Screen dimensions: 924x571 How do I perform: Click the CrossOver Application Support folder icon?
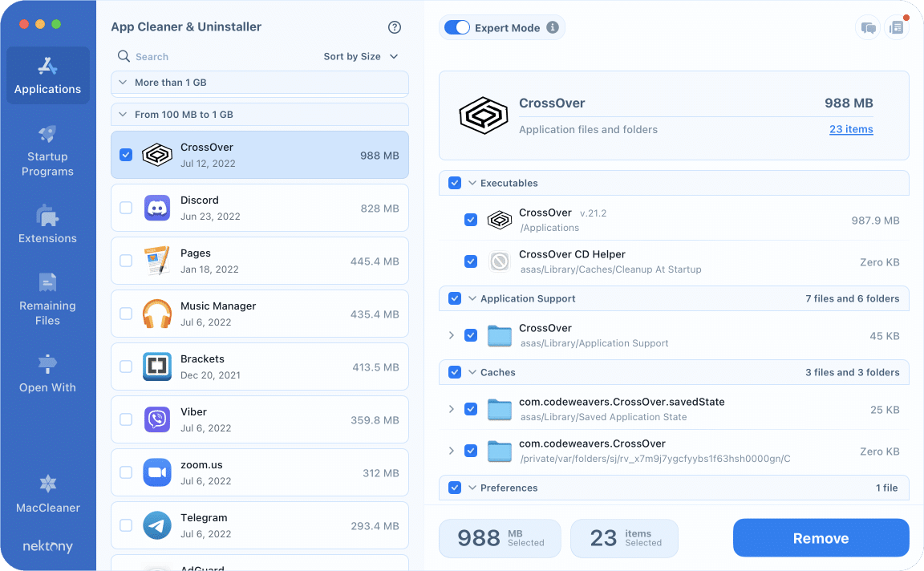click(500, 335)
